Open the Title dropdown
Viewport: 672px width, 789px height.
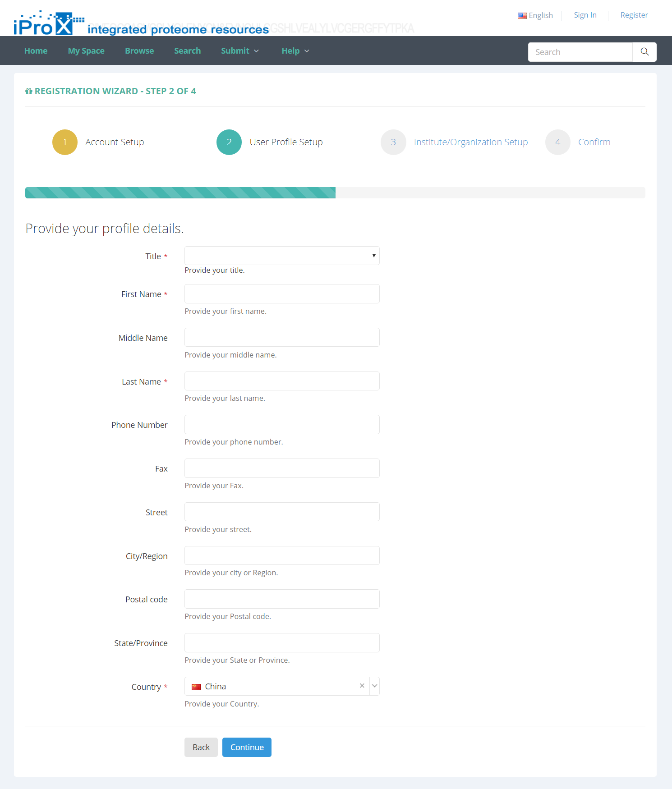tap(282, 256)
